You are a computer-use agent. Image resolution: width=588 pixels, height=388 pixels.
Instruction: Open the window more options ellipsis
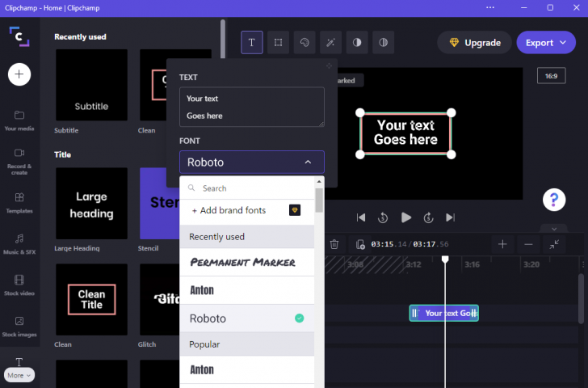(490, 8)
